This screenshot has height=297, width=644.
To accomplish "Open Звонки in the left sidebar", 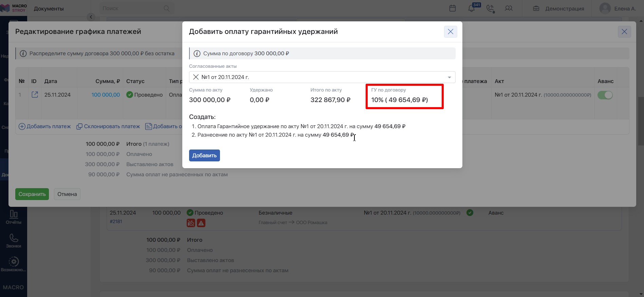I will [14, 241].
